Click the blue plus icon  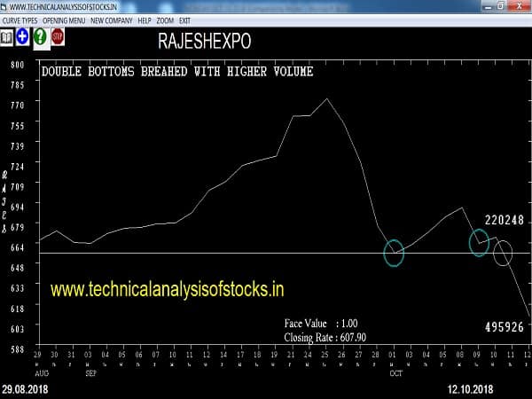[x=22, y=37]
